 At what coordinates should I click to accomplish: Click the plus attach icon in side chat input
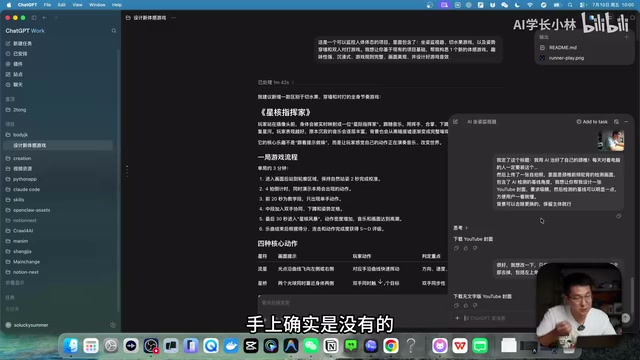[457, 318]
